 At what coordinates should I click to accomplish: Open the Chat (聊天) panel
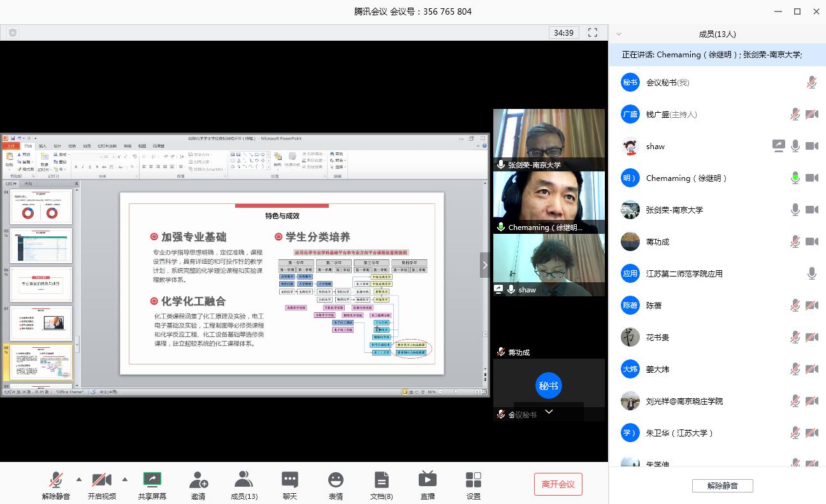pyautogui.click(x=290, y=480)
